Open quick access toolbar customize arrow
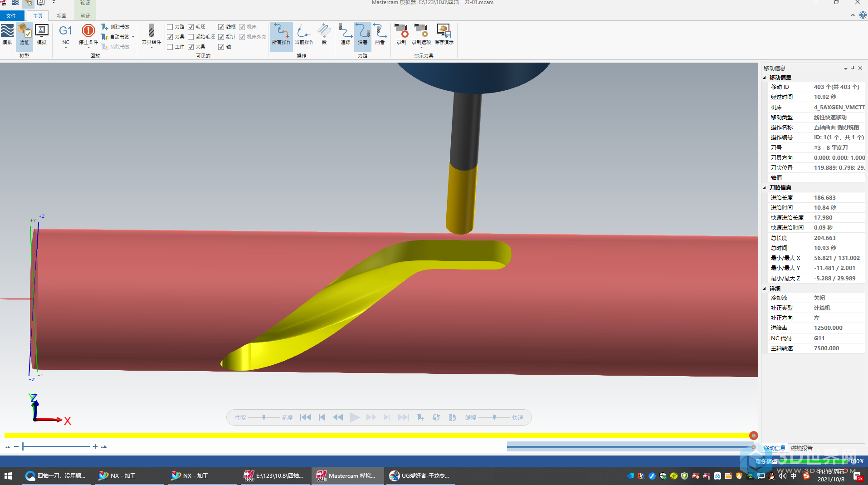 [54, 2]
